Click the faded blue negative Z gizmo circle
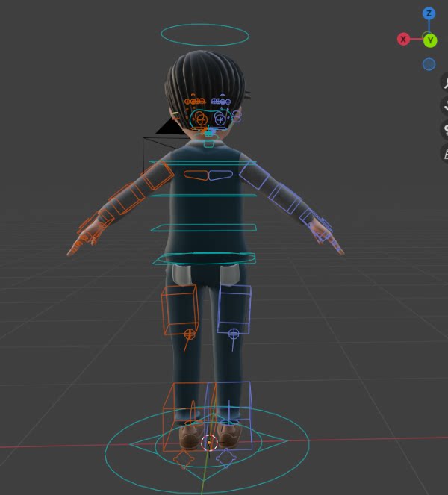Screen dimensions: 448x495 [x=429, y=64]
